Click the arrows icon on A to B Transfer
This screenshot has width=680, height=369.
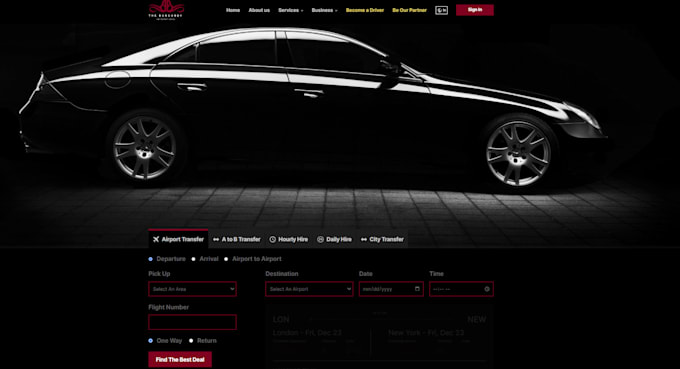(216, 239)
